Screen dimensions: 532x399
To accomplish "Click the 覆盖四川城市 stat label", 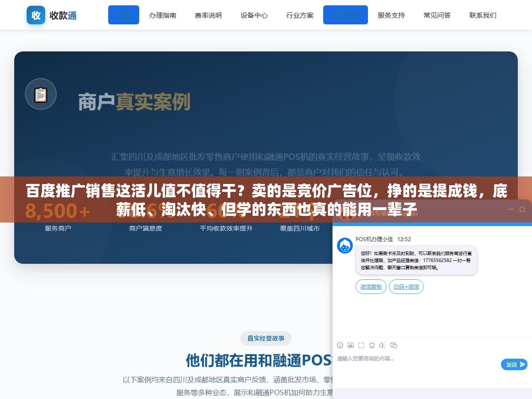I will [x=300, y=228].
